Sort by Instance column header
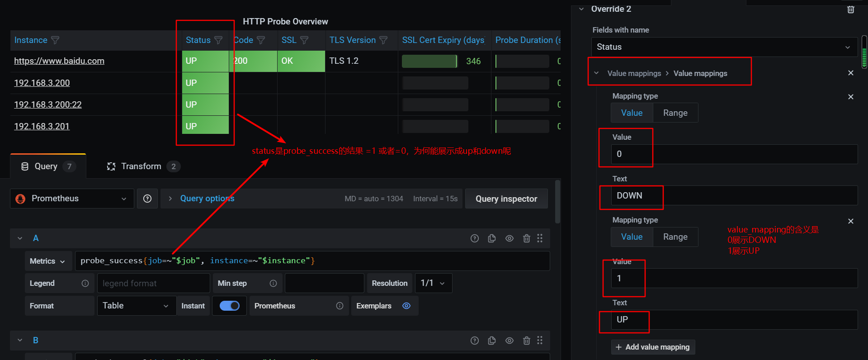 pyautogui.click(x=31, y=40)
